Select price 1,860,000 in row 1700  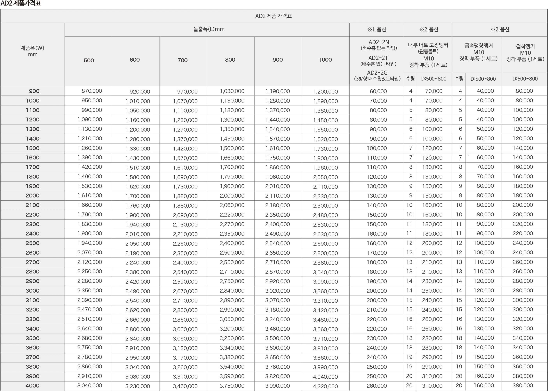278,167
